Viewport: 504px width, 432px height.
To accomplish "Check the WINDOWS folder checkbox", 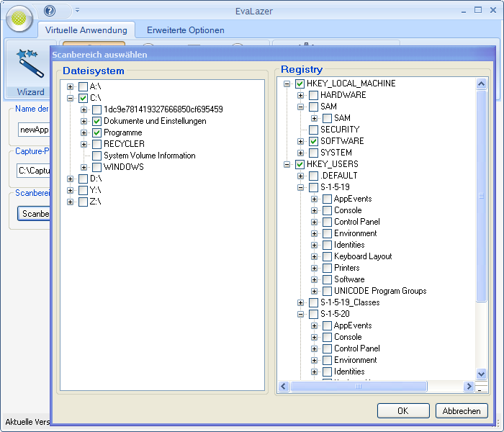I will tap(97, 167).
